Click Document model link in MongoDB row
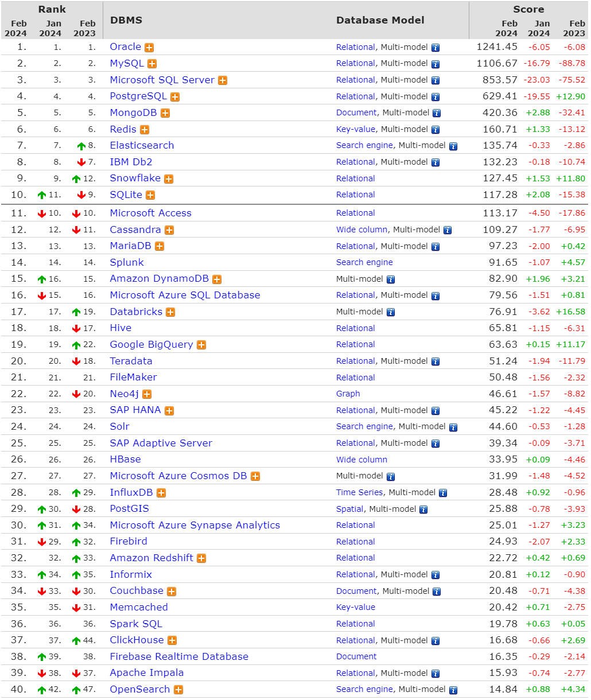Image resolution: width=591 pixels, height=700 pixels. point(357,112)
